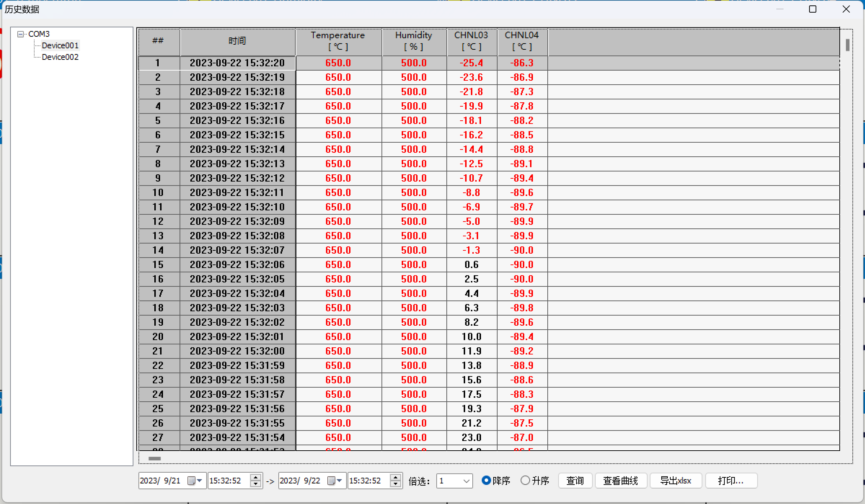Click the 时间 column header
The image size is (865, 504).
pos(237,41)
